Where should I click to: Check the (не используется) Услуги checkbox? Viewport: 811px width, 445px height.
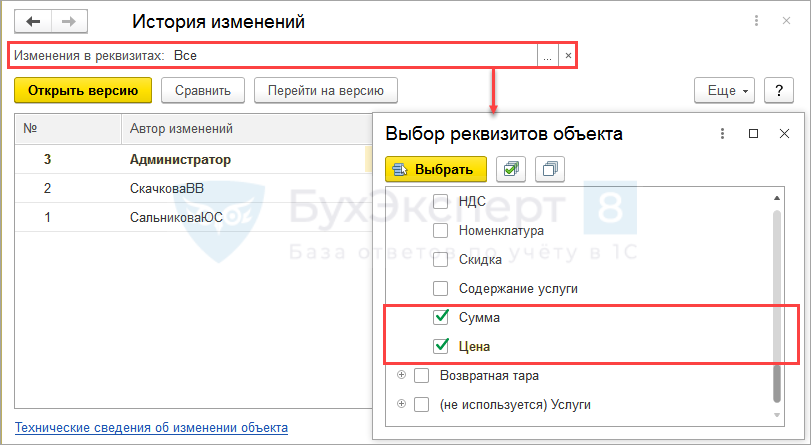click(422, 404)
